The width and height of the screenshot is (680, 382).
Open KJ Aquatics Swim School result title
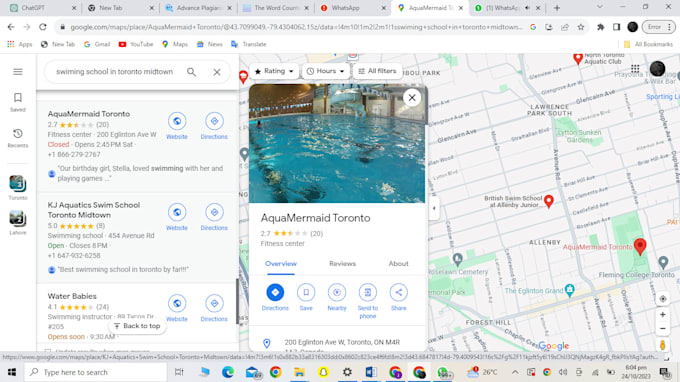click(94, 210)
